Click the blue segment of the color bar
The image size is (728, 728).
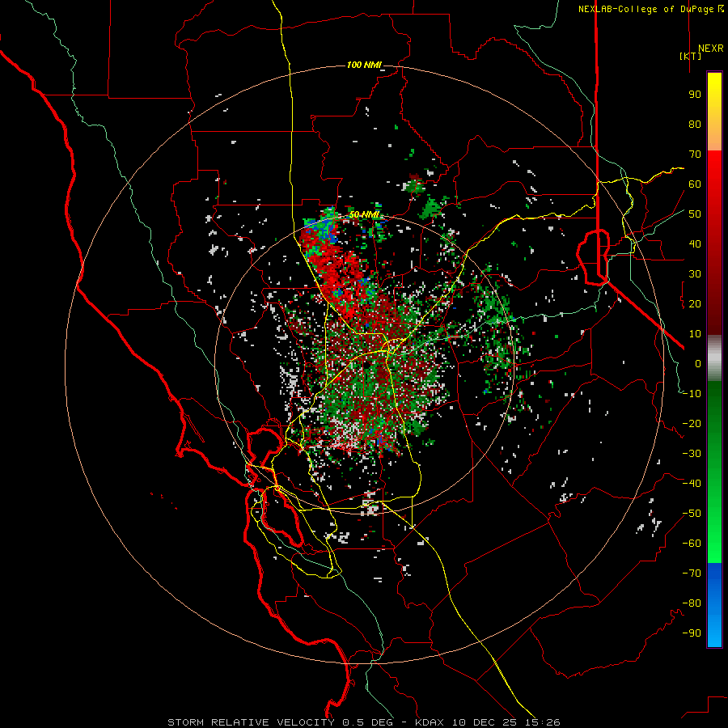pos(714,605)
